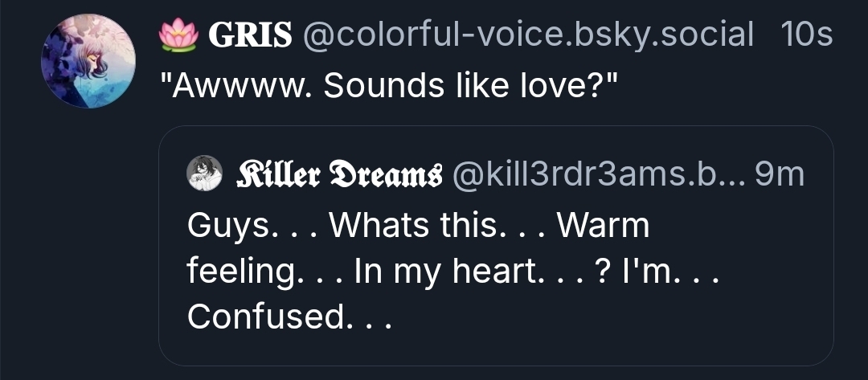This screenshot has height=380, width=868.
Task: Click the word "Warm" in the quoted post
Action: [x=602, y=227]
